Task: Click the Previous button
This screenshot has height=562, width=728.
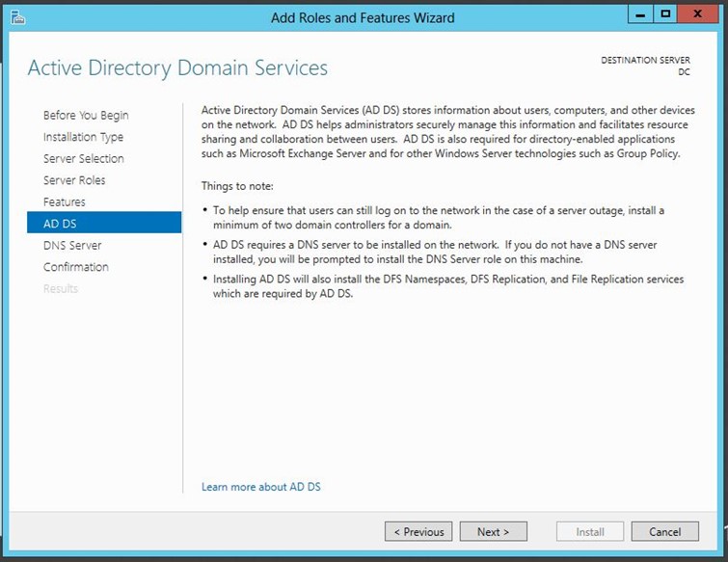Action: point(418,531)
